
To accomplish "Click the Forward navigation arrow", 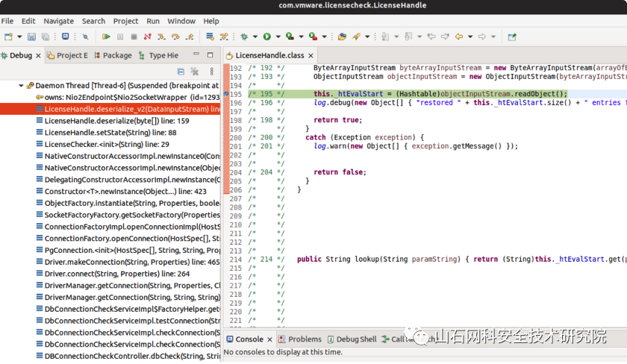I will [482, 37].
